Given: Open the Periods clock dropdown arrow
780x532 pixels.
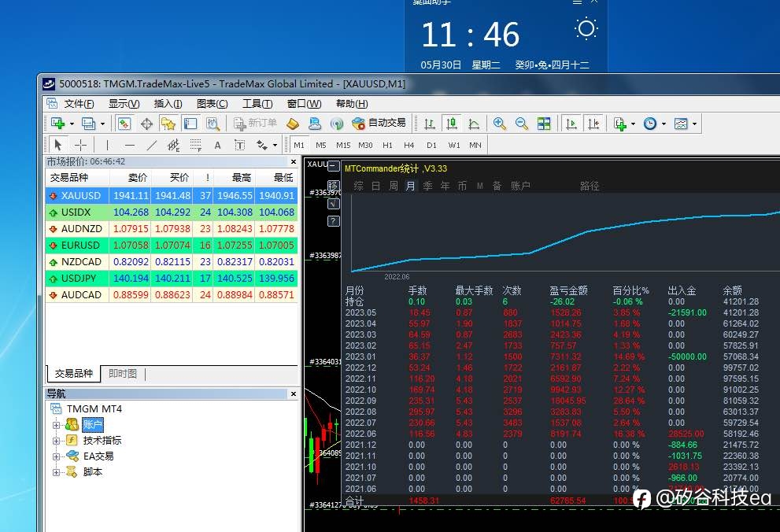Looking at the screenshot, I should 664,124.
